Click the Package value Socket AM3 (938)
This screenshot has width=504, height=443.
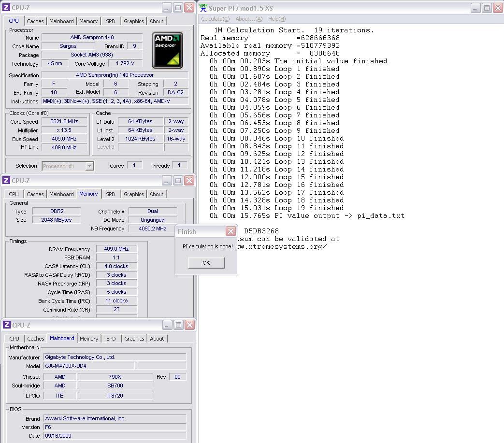pos(92,55)
